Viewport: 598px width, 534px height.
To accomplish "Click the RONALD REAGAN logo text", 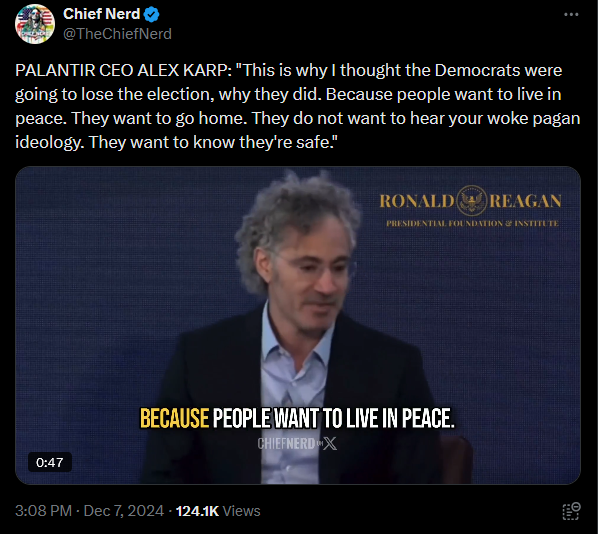I will pos(470,201).
